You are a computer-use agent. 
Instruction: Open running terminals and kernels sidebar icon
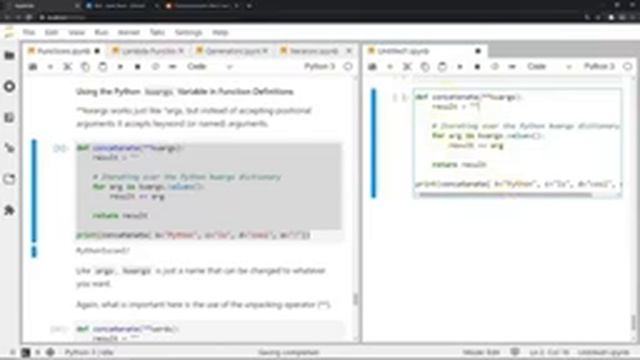[9, 87]
